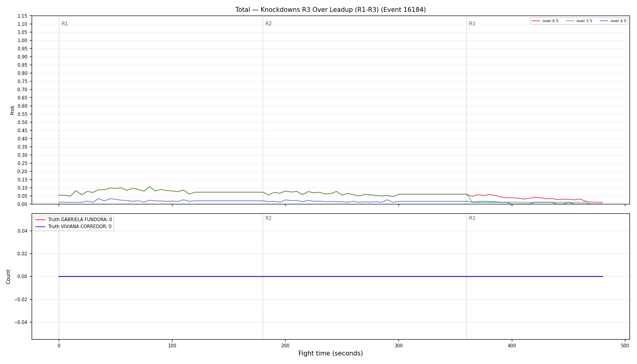Click the R1 round marker label in top chart
This screenshot has height=364, width=637.
[65, 24]
